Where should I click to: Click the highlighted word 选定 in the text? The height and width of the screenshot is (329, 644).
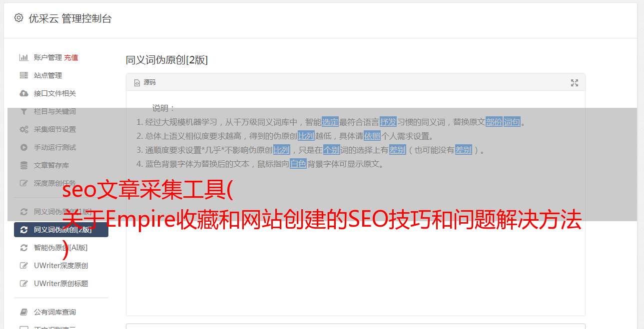(330, 122)
